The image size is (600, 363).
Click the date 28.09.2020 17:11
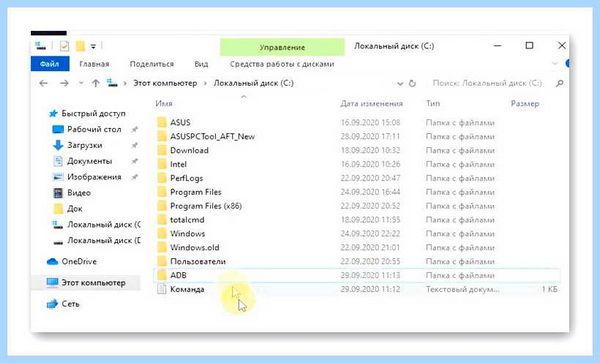click(x=370, y=136)
